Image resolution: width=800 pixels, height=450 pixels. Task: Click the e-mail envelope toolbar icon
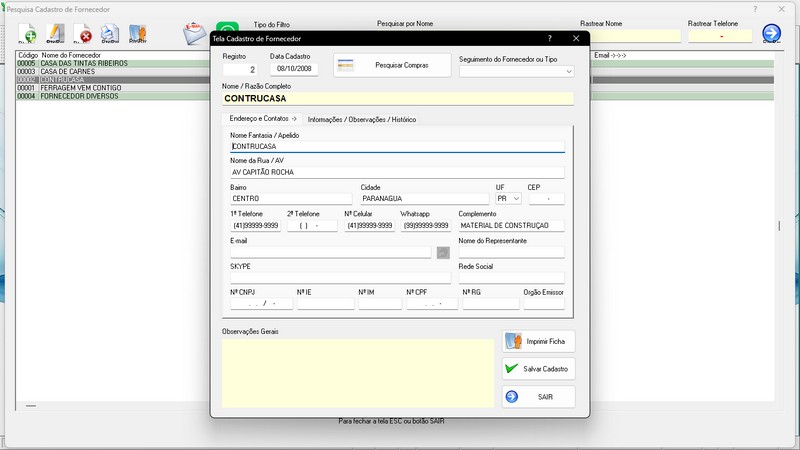pyautogui.click(x=195, y=34)
